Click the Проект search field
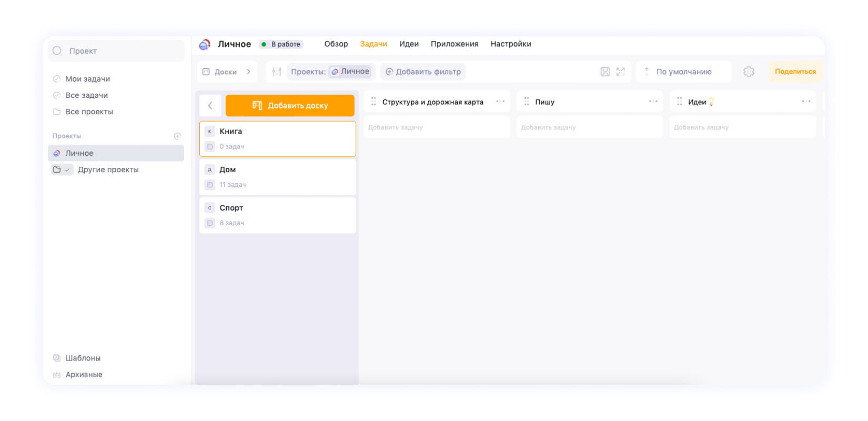The image size is (868, 421). [x=116, y=51]
